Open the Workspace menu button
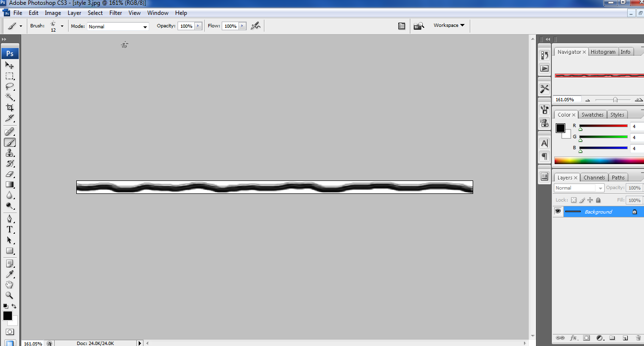The height and width of the screenshot is (346, 644). pos(448,25)
